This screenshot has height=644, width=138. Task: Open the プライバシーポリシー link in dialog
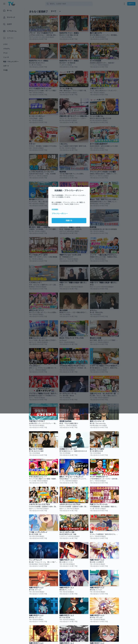pyautogui.click(x=60, y=213)
